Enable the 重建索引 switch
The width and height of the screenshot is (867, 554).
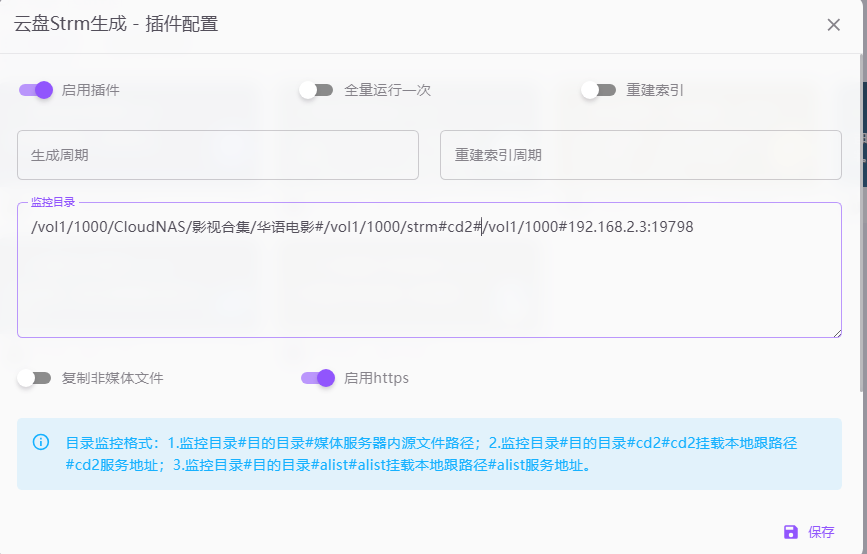tap(599, 90)
